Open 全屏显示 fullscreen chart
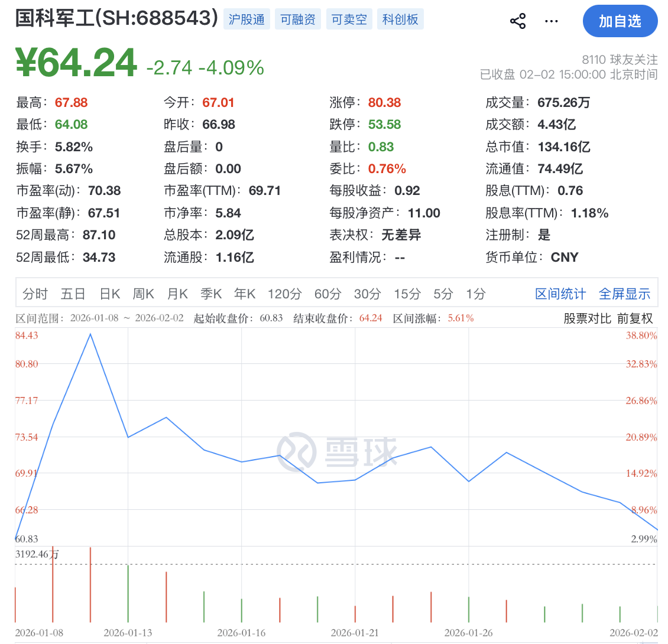 pos(624,294)
